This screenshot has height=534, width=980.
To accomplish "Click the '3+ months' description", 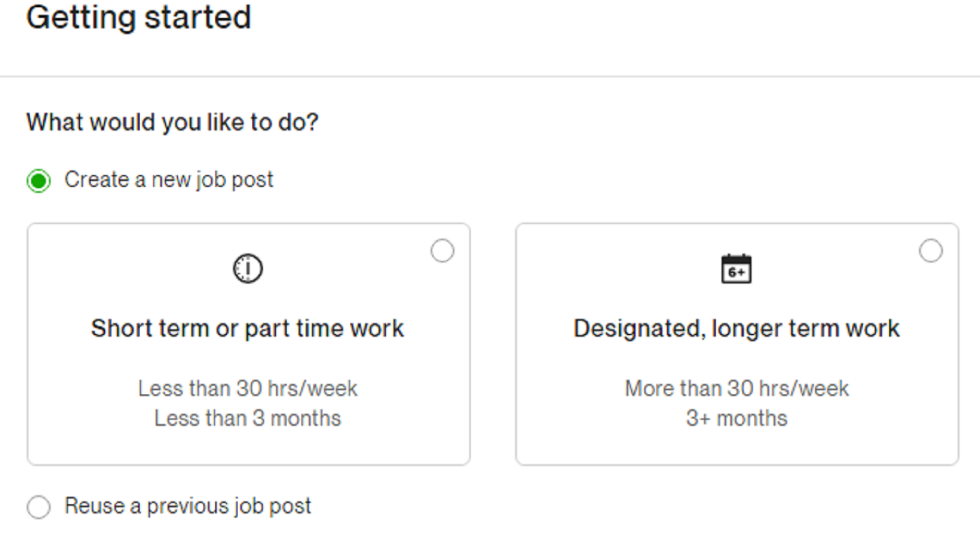I will pos(737,418).
